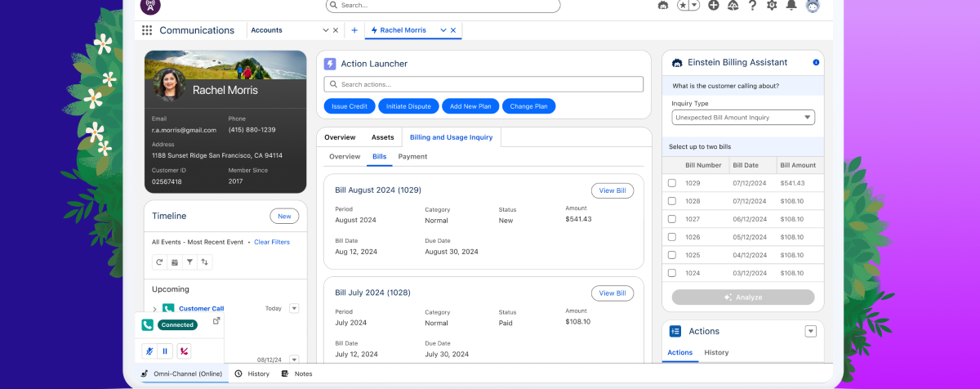Open Trailhead guidance icon in header
The width and height of the screenshot is (980, 389).
[x=733, y=5]
